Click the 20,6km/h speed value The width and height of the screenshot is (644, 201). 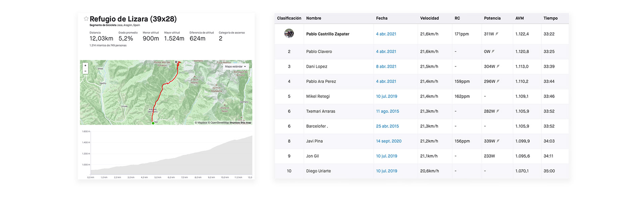coord(429,171)
